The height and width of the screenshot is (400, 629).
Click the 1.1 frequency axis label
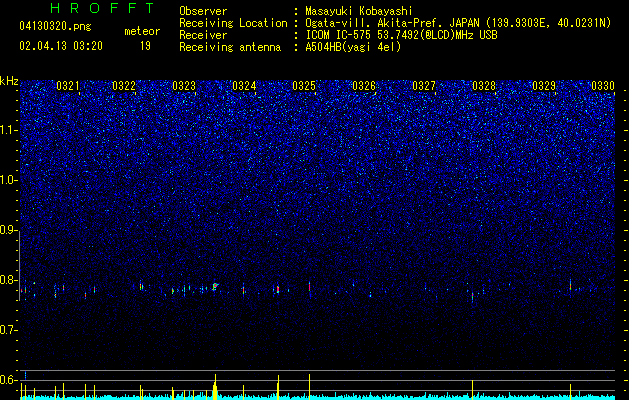9,130
